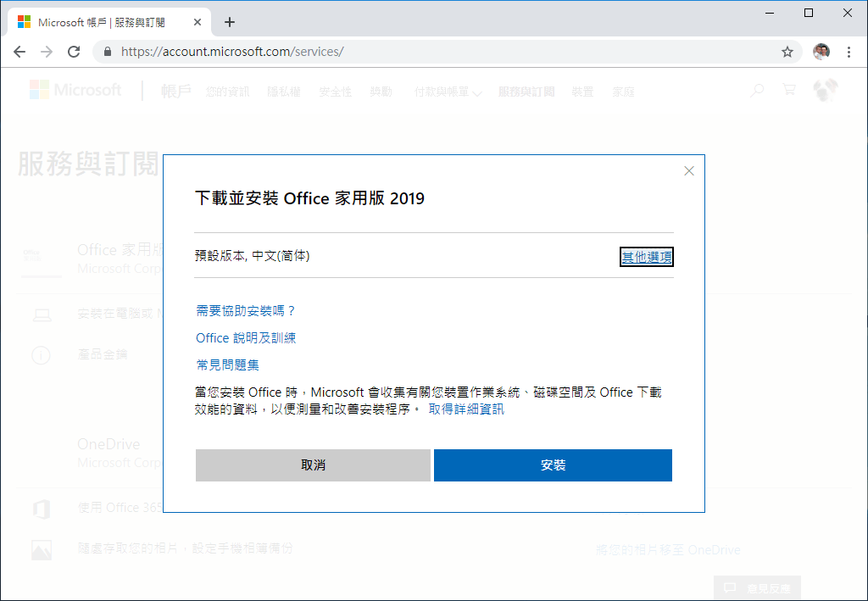Click 取消 to dismiss the dialog
Image resolution: width=868 pixels, height=601 pixels.
[313, 465]
